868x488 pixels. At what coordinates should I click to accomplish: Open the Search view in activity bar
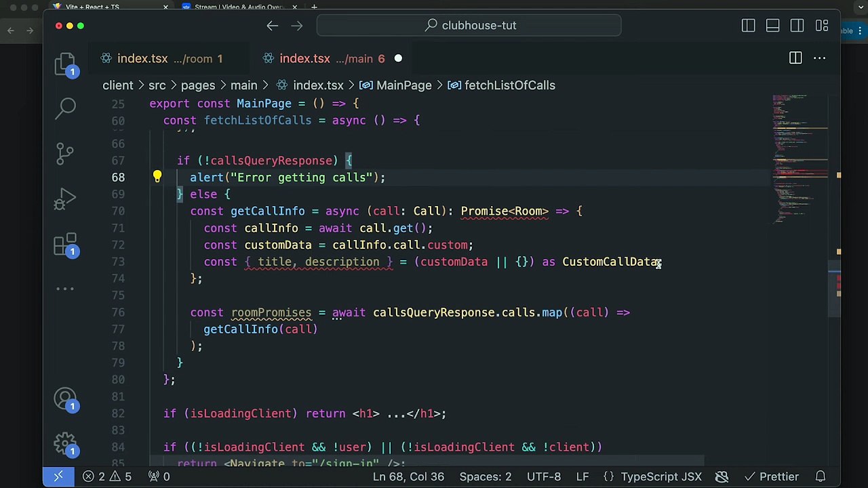tap(66, 108)
